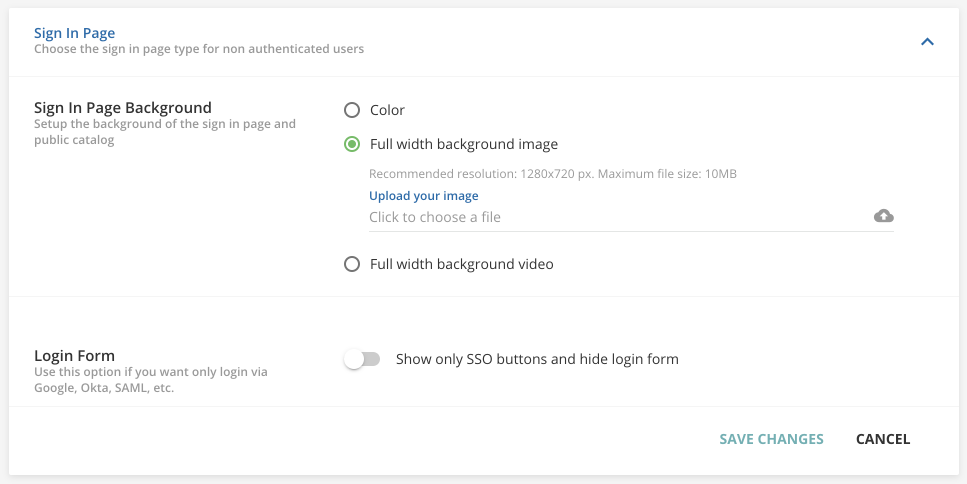Image resolution: width=967 pixels, height=484 pixels.
Task: Click the Sign In Page header title
Action: point(75,33)
